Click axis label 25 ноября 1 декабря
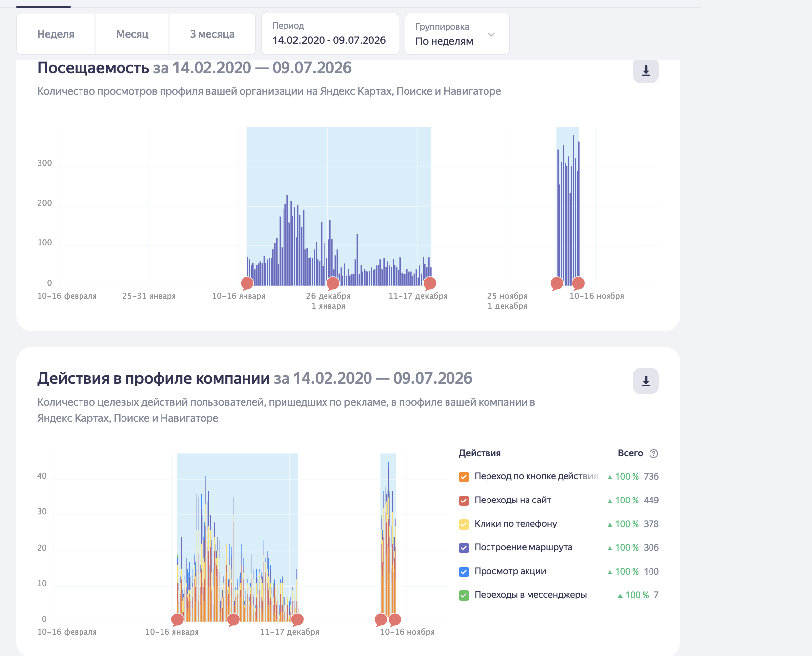This screenshot has height=656, width=812. pos(507,301)
